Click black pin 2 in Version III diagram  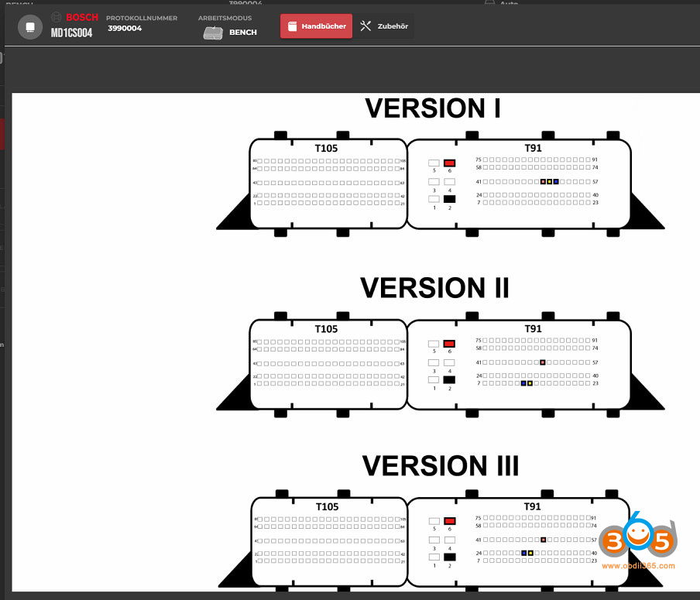[449, 557]
